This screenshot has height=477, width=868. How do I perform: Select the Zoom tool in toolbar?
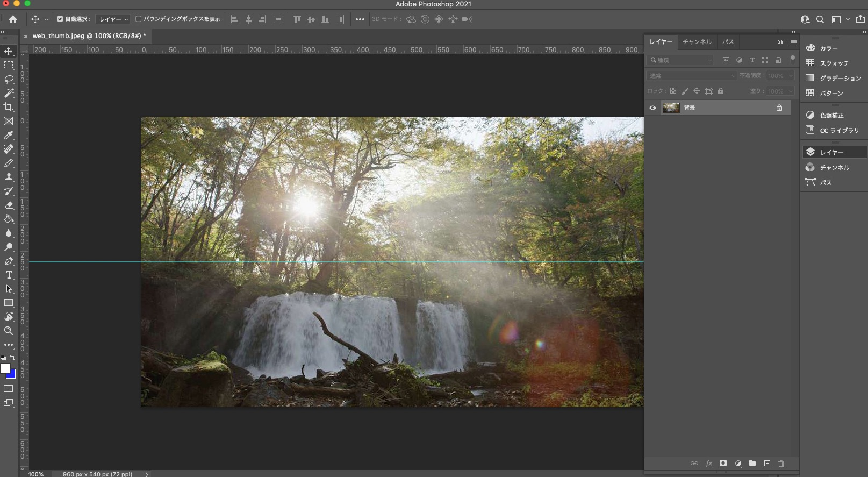point(9,331)
